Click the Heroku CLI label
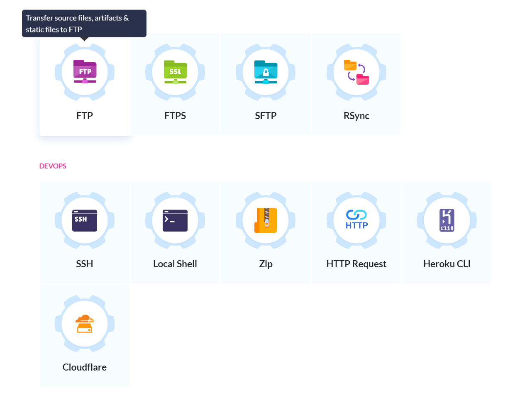Image resolution: width=532 pixels, height=405 pixels. point(447,264)
